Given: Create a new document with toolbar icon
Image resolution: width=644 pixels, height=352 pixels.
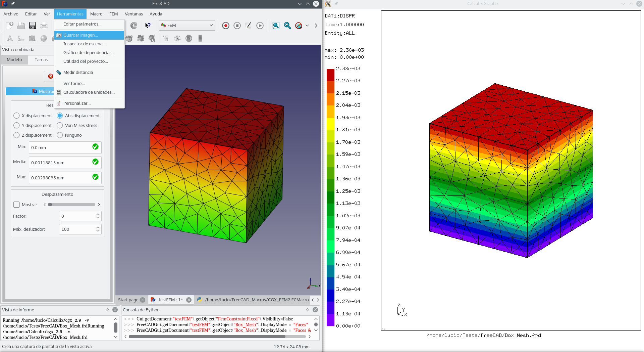Looking at the screenshot, I should pyautogui.click(x=10, y=26).
